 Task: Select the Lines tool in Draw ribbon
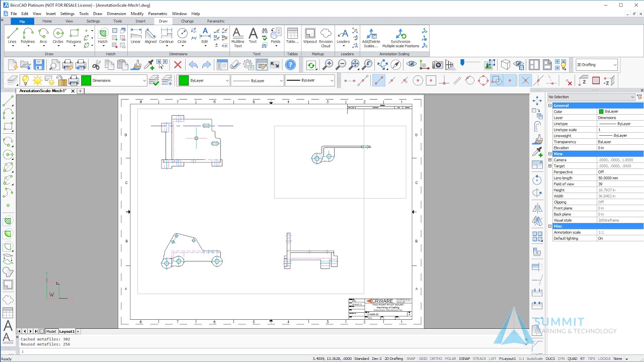click(x=12, y=36)
